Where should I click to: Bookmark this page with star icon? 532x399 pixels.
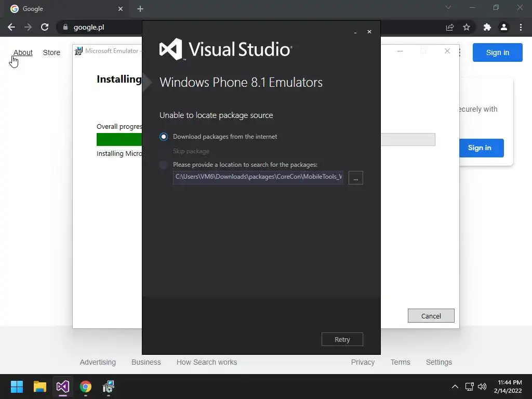click(467, 27)
